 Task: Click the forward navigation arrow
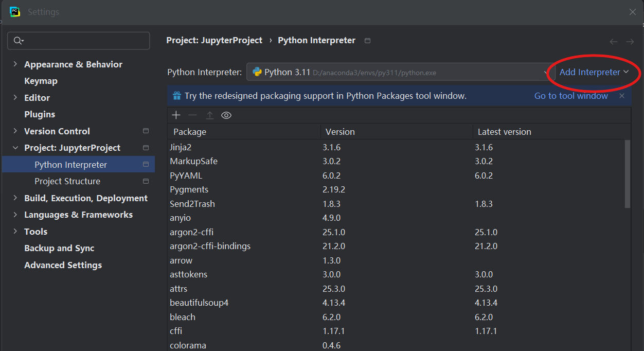(630, 41)
